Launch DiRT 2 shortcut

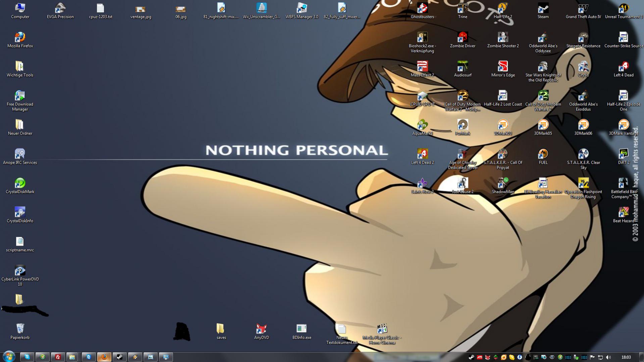click(624, 156)
